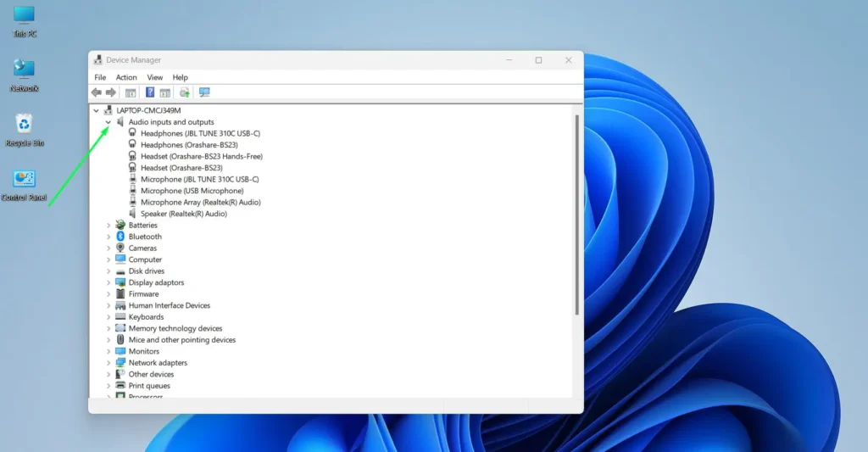Click the Properties pane toolbar icon
Screen dimensions: 868x452
(x=165, y=92)
